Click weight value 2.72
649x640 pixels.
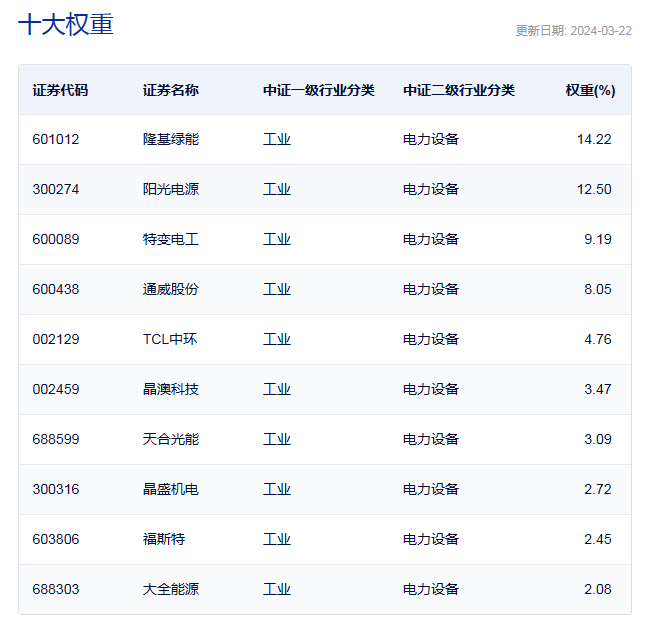click(x=598, y=489)
